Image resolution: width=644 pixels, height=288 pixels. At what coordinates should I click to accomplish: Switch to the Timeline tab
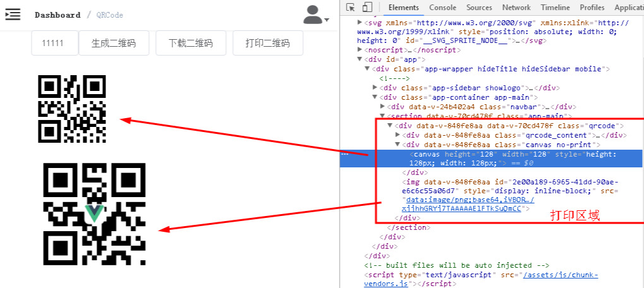click(x=555, y=8)
